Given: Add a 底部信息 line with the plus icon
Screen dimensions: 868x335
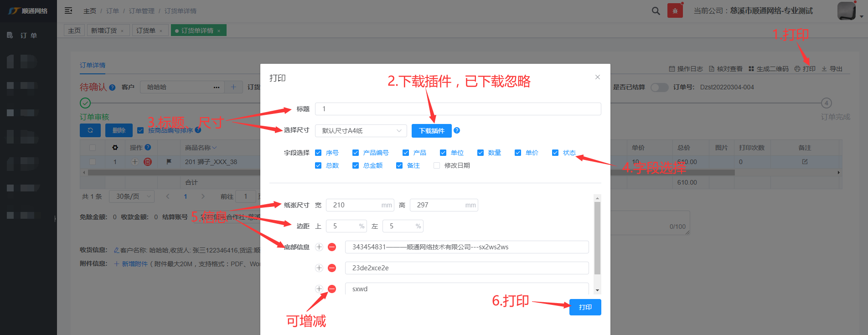Looking at the screenshot, I should click(x=319, y=247).
